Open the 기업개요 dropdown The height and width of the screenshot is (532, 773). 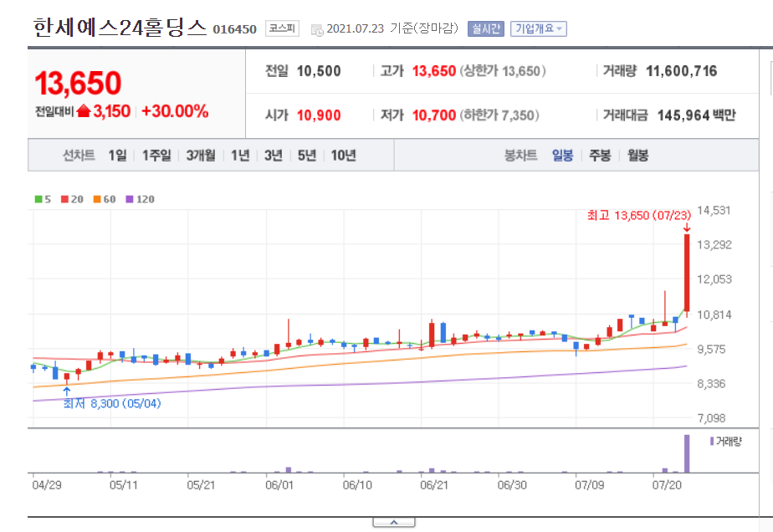coord(539,29)
